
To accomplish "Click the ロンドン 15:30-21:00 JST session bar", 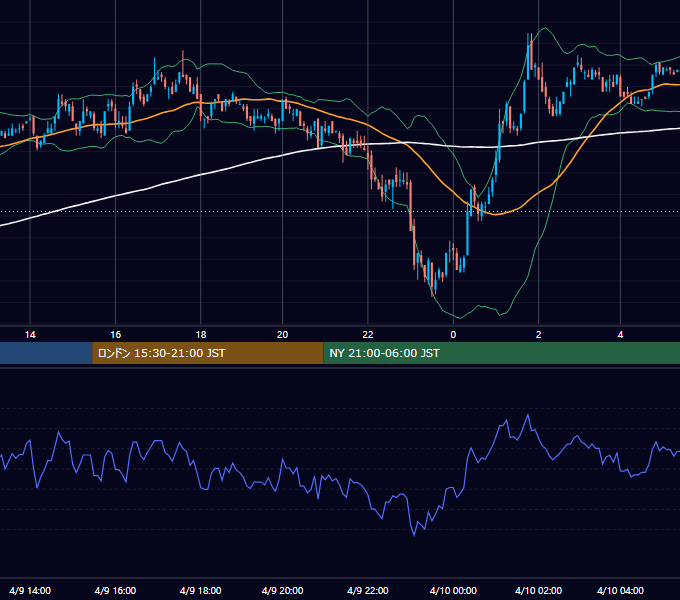I will [x=208, y=353].
